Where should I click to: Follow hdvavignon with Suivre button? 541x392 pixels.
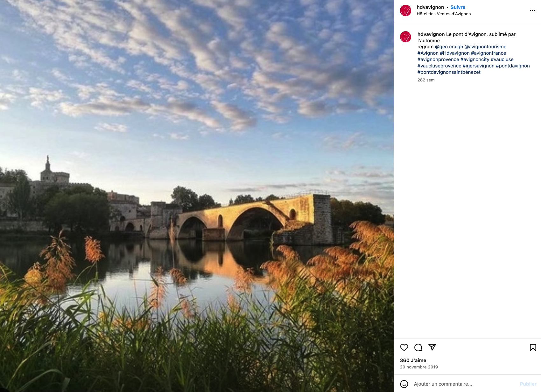[458, 7]
